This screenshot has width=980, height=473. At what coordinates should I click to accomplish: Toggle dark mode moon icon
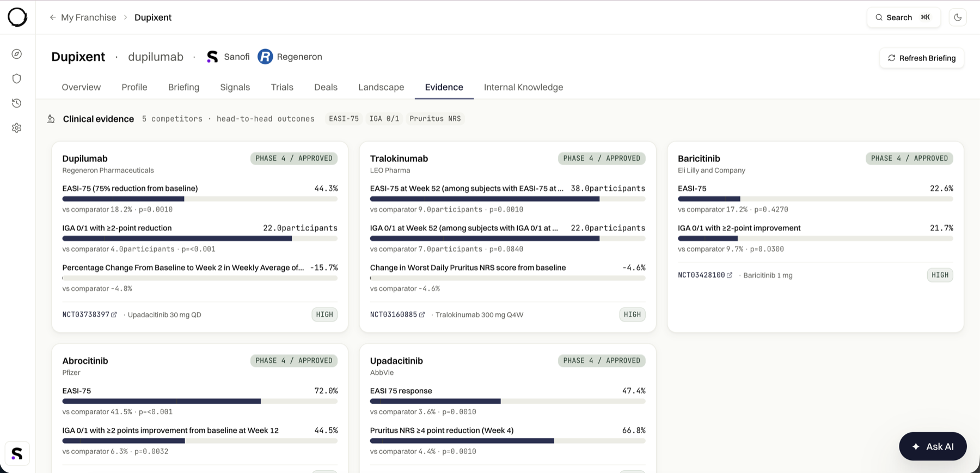[x=958, y=17]
